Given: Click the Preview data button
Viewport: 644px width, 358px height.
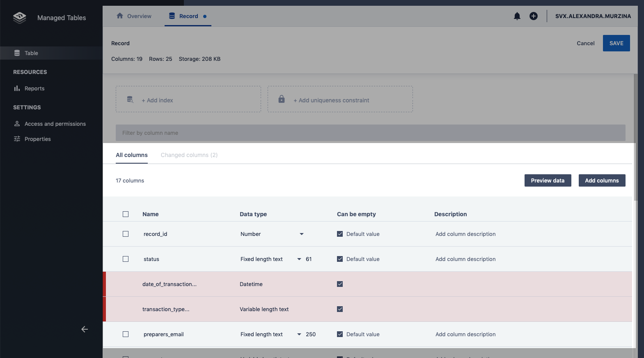Looking at the screenshot, I should click(x=548, y=180).
